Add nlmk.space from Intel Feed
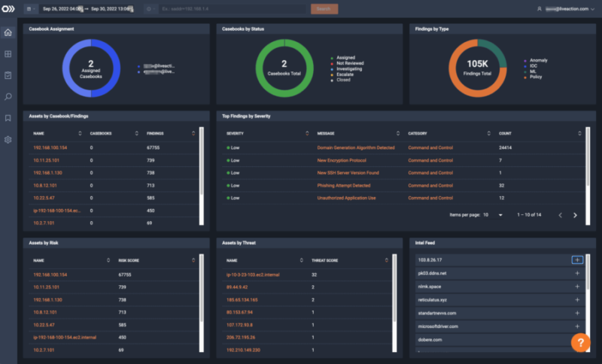This screenshot has height=364, width=602. click(x=577, y=287)
